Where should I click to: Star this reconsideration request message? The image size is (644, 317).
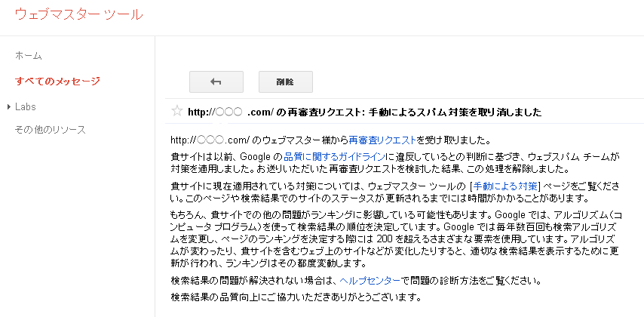coord(176,111)
